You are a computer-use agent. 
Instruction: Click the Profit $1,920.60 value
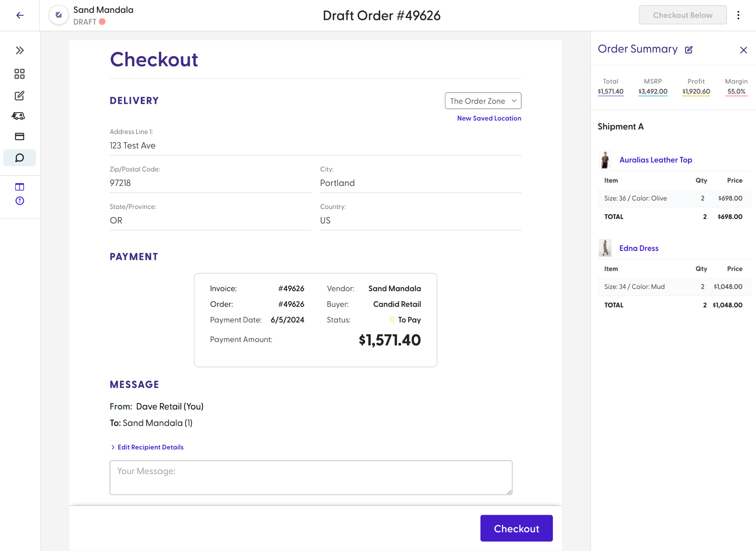click(x=696, y=91)
